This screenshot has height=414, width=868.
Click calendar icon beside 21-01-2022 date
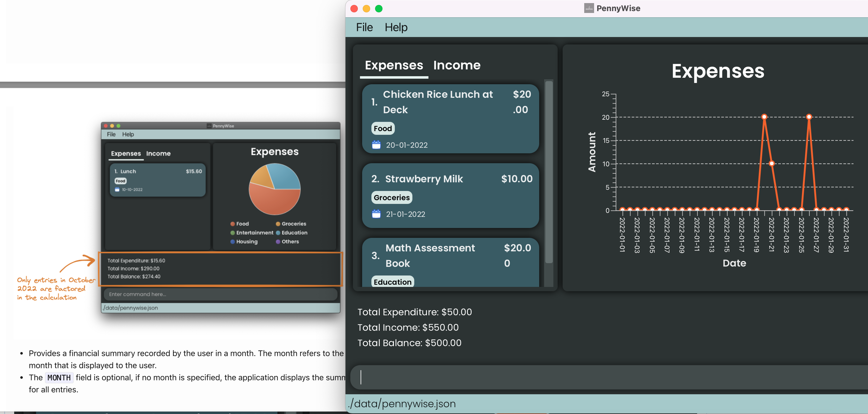tap(376, 214)
